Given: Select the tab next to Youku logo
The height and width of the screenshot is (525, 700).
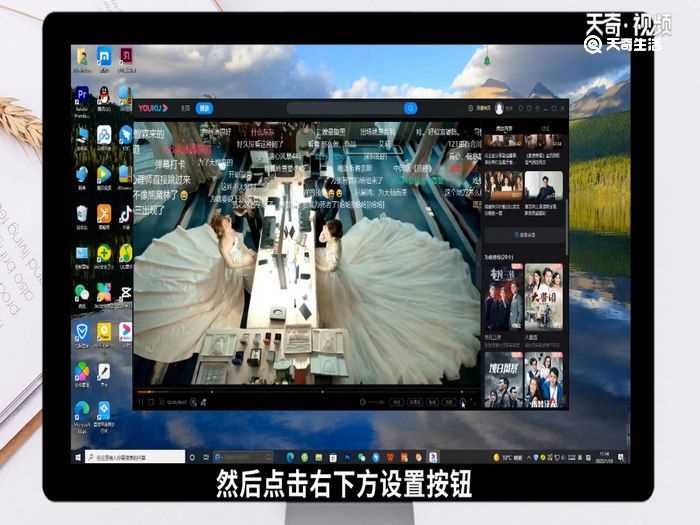Looking at the screenshot, I should (185, 108).
